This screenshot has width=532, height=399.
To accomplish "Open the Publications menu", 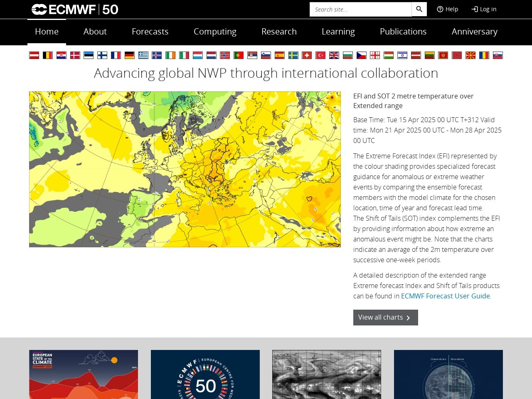I will point(403,32).
